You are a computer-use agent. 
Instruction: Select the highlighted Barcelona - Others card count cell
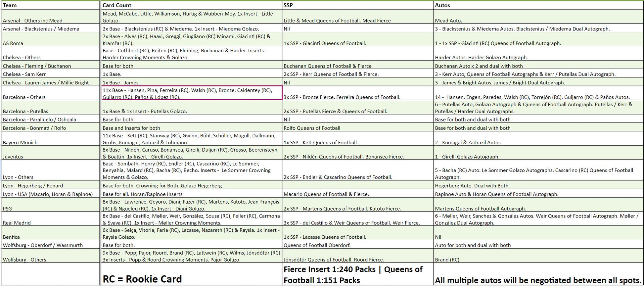click(191, 93)
